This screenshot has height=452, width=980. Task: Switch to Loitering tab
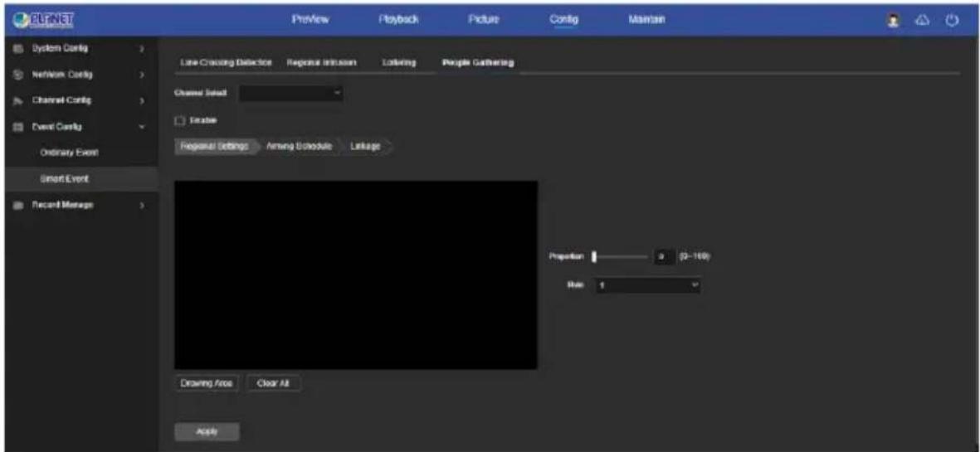tap(399, 63)
